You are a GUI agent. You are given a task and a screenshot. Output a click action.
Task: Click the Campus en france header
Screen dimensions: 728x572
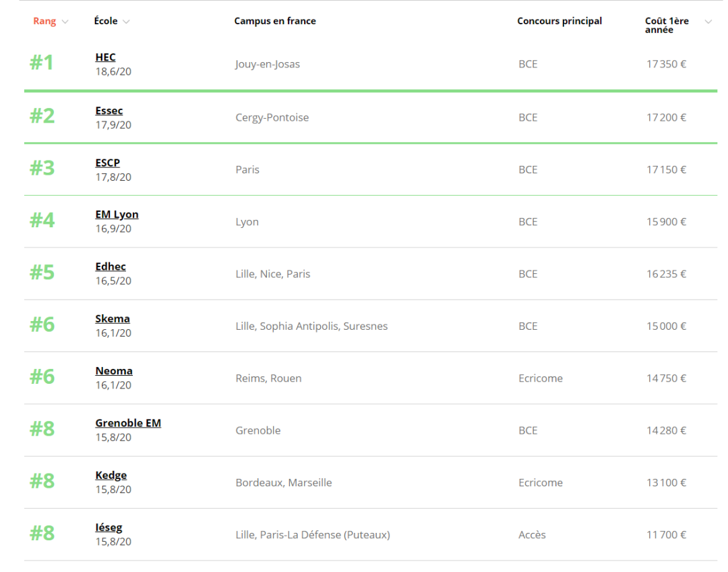click(275, 21)
